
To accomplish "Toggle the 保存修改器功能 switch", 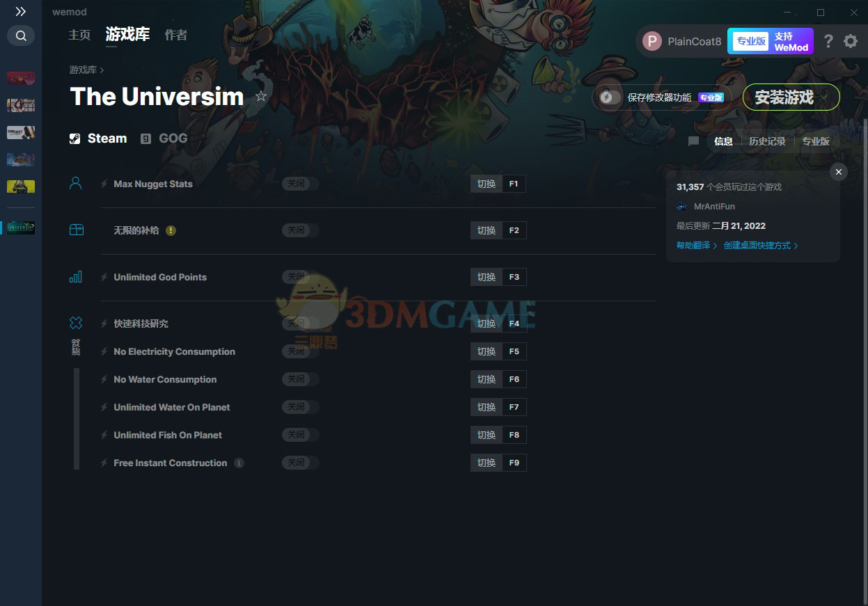I will click(x=610, y=97).
